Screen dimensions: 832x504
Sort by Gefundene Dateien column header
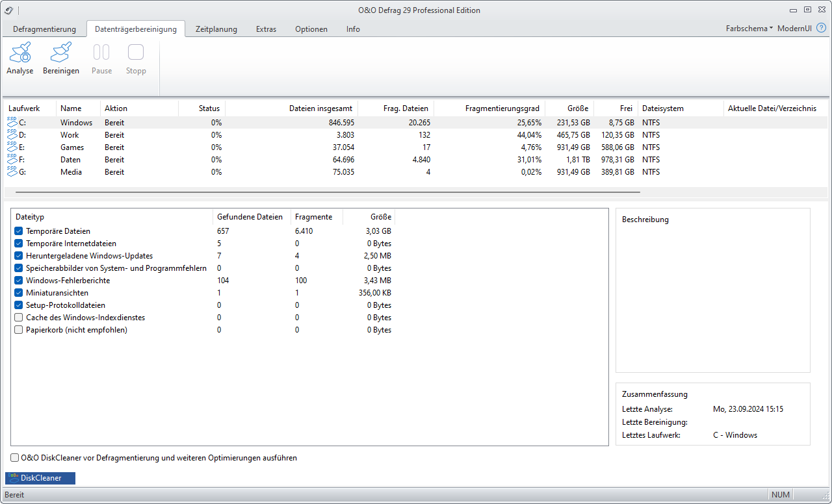point(252,217)
